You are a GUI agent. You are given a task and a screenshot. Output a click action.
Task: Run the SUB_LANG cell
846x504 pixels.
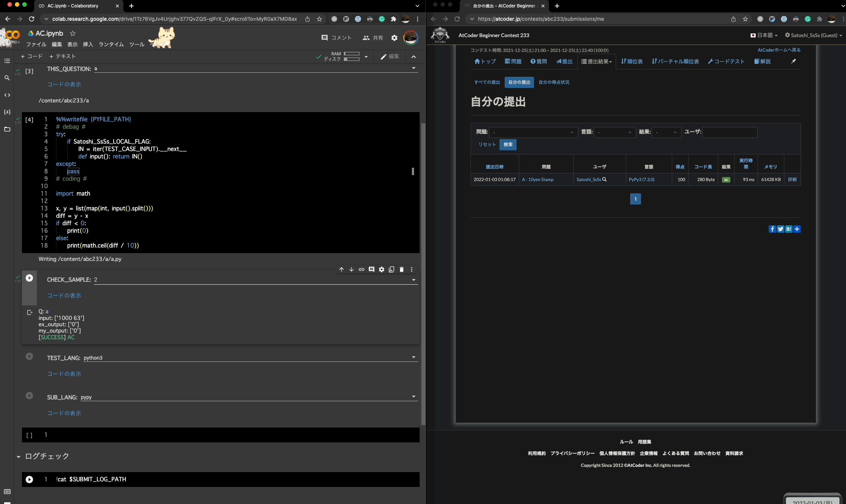point(29,396)
